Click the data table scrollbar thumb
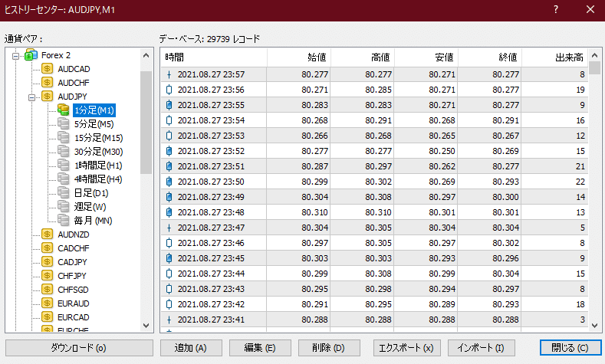 pyautogui.click(x=594, y=68)
